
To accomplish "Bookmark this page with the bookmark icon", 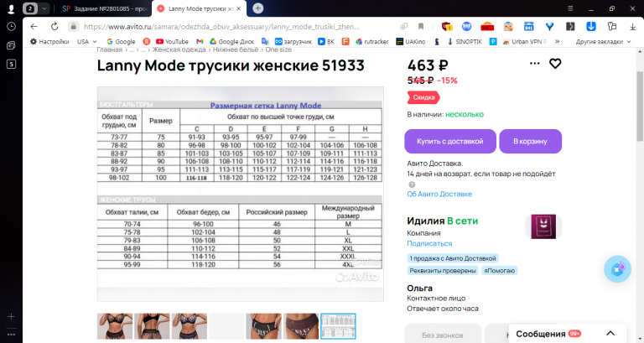I will [421, 27].
